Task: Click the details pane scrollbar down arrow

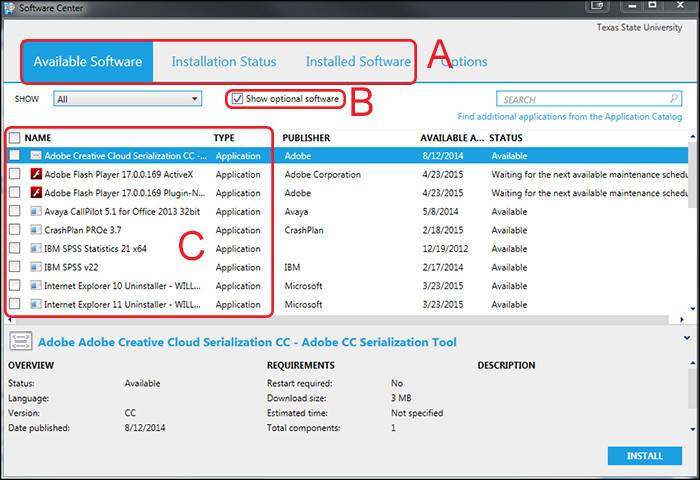Action: (692, 429)
